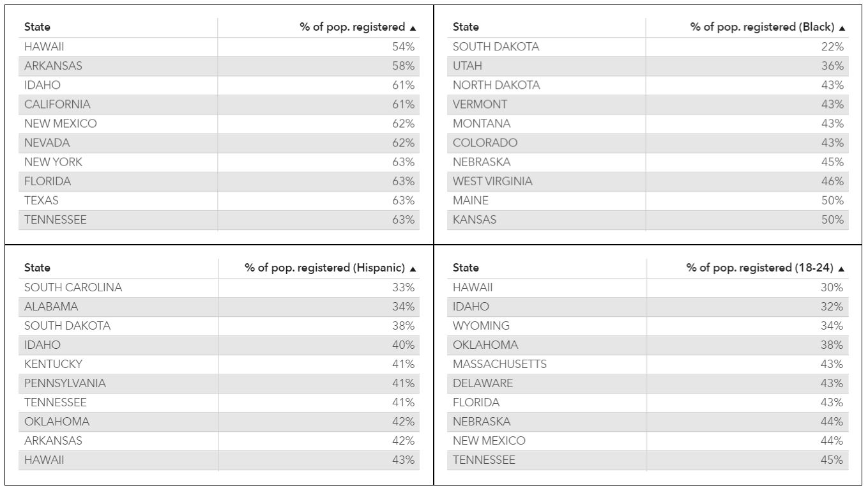Viewport: 868px width, 490px height.
Task: Select the SOUTH DAKOTA row showing 22%
Action: tap(648, 47)
